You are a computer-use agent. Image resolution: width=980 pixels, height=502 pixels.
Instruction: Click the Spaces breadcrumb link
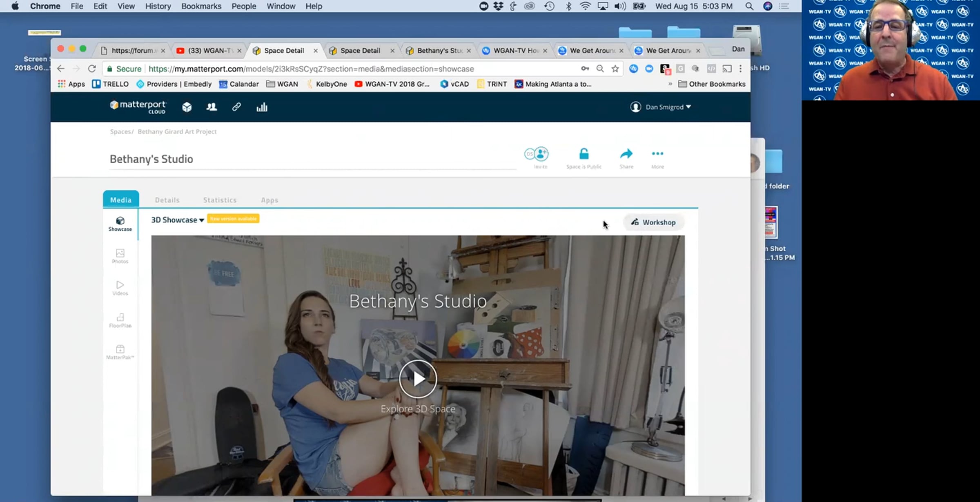[120, 131]
